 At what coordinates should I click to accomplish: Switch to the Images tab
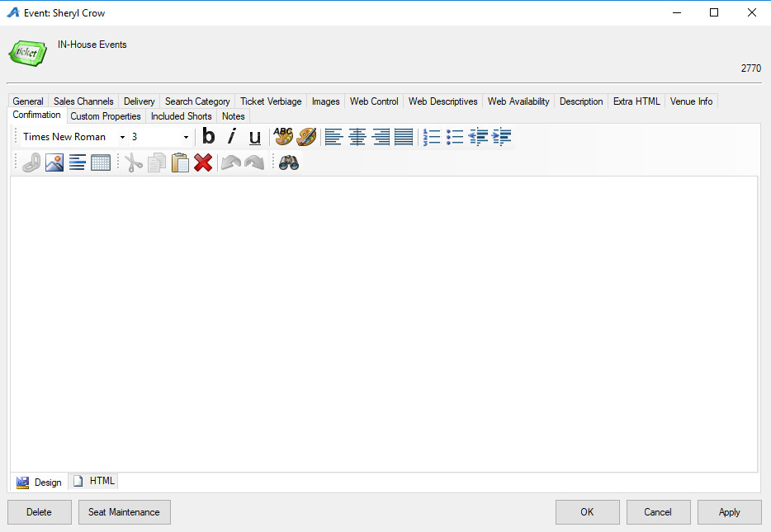click(x=325, y=101)
